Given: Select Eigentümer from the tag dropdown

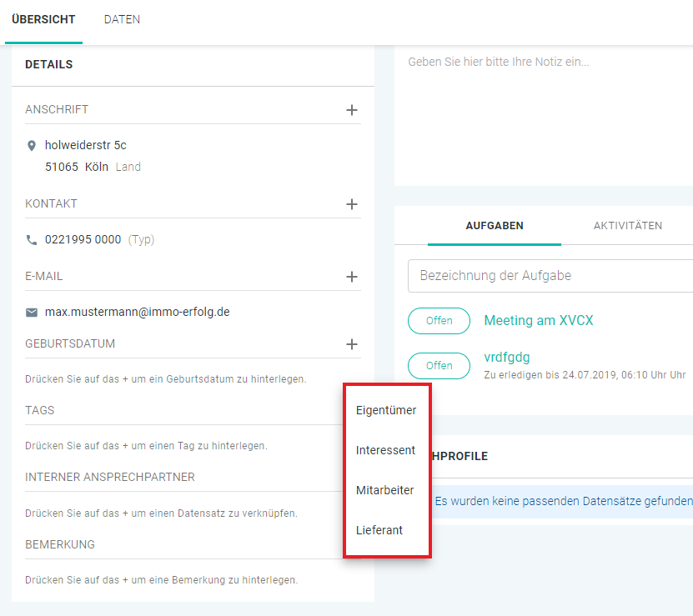Looking at the screenshot, I should pyautogui.click(x=386, y=410).
